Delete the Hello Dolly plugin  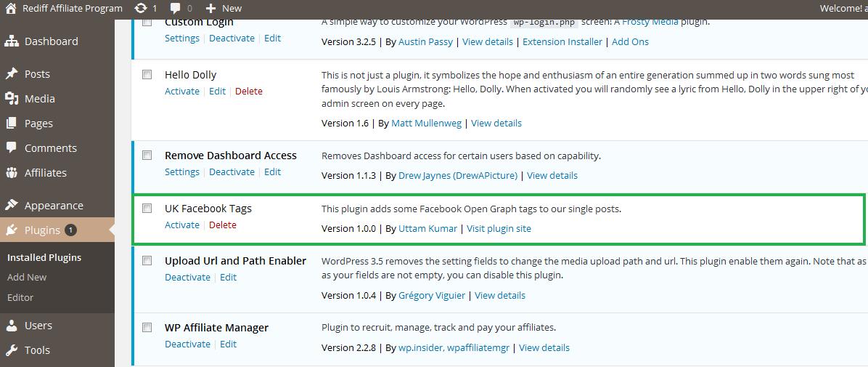point(249,91)
